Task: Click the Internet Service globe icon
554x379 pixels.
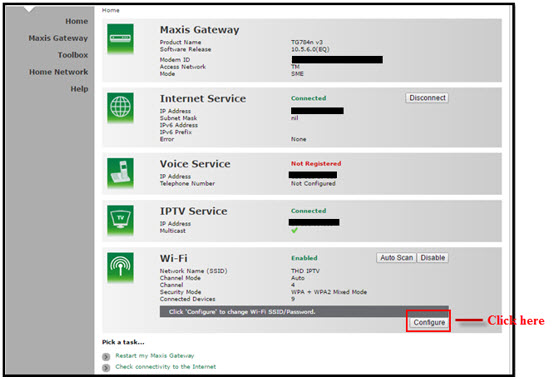Action: coord(120,108)
